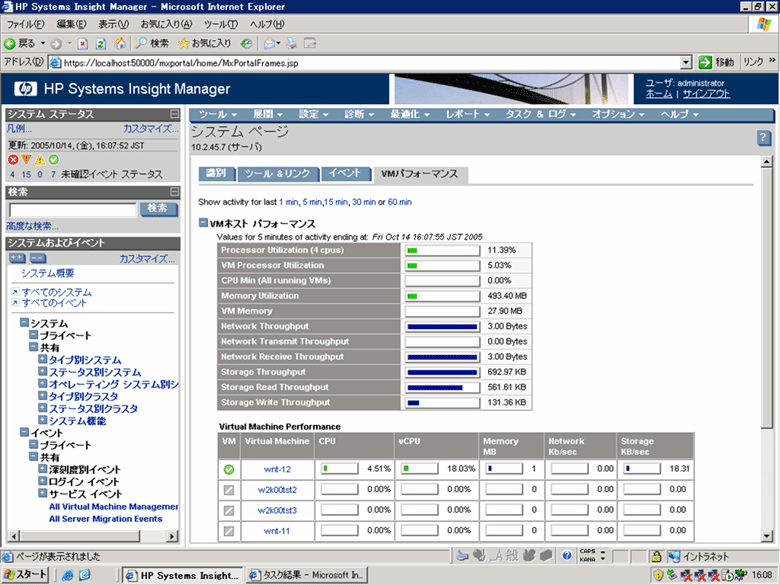Click collapse-all icon in Systems and Events panel
This screenshot has height=585, width=780.
[x=38, y=258]
